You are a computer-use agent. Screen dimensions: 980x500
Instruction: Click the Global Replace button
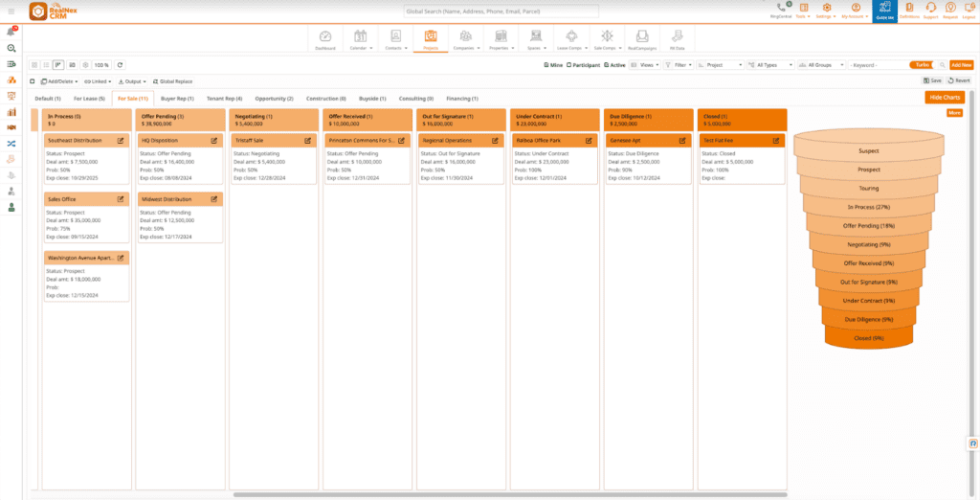click(172, 81)
